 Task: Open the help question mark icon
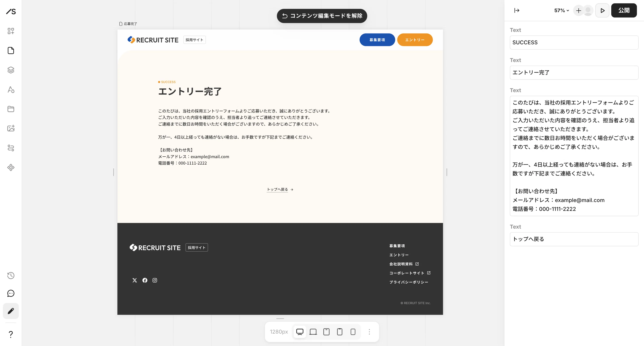[x=11, y=334]
